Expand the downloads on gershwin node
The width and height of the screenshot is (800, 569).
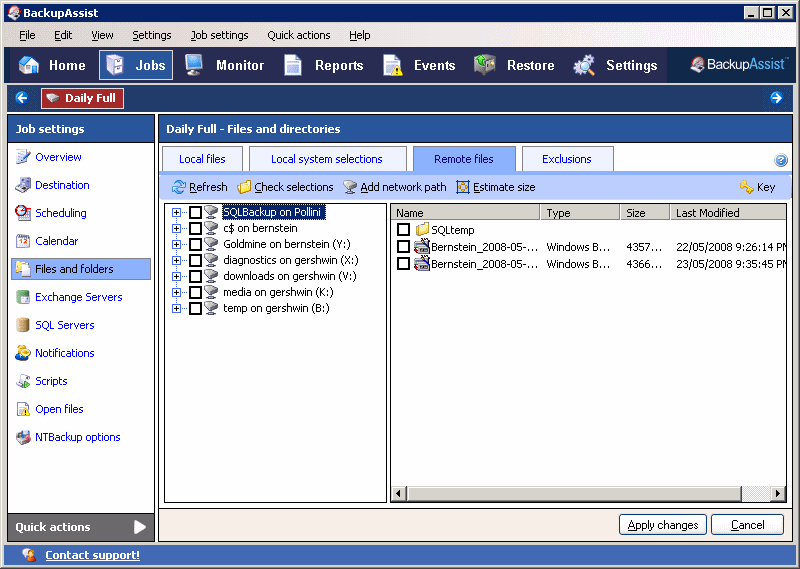(x=177, y=277)
